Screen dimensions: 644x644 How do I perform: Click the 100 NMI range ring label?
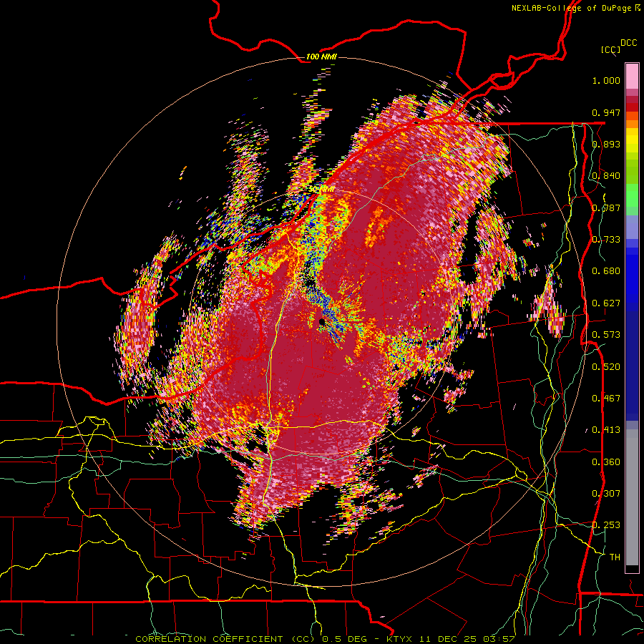click(321, 57)
